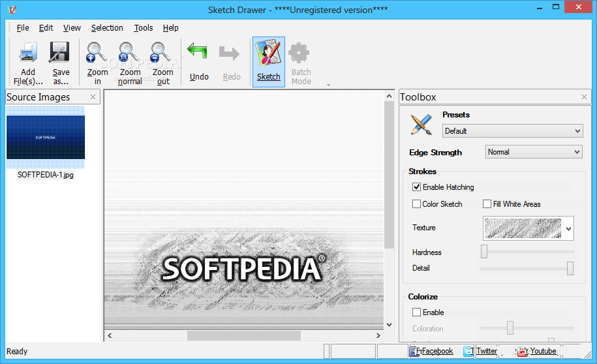Enable the Color Sketch checkbox
Image resolution: width=597 pixels, height=364 pixels.
click(416, 204)
